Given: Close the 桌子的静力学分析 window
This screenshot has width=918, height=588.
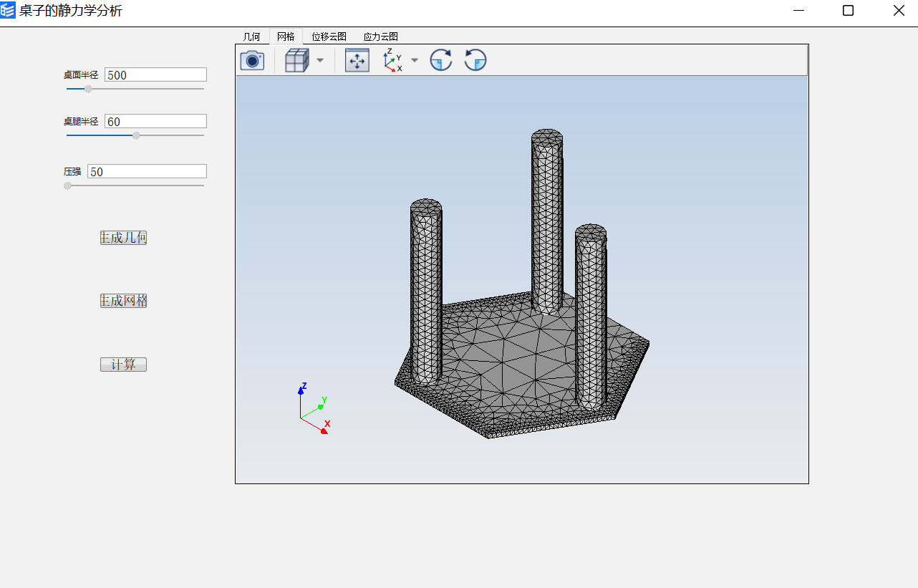Looking at the screenshot, I should [x=899, y=11].
